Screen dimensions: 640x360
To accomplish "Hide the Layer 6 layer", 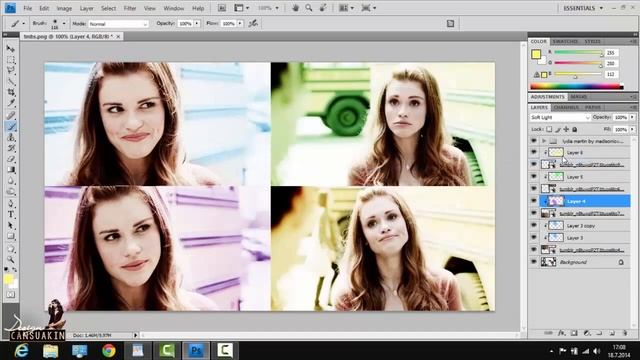I will [x=533, y=152].
